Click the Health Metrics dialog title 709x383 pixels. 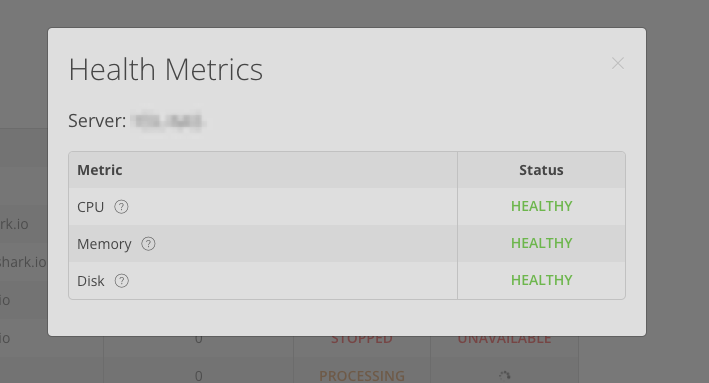click(165, 70)
